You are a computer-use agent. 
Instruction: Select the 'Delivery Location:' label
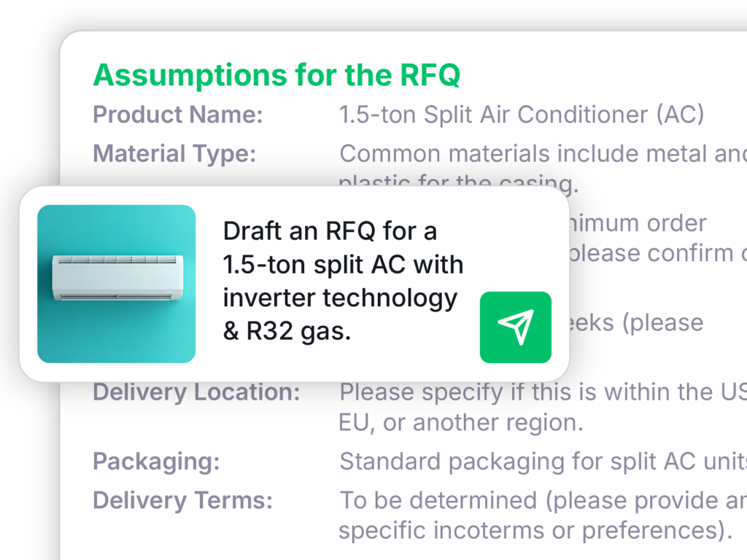pos(196,392)
